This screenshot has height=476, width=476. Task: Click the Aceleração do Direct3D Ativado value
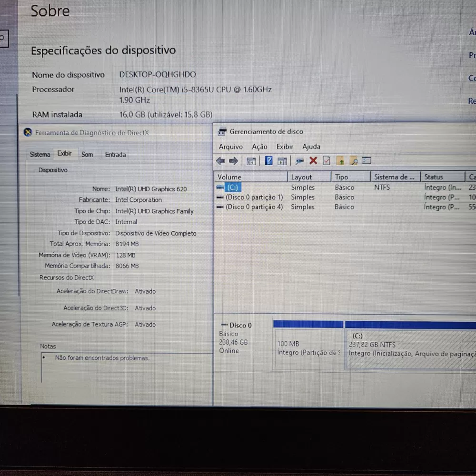[x=145, y=308]
